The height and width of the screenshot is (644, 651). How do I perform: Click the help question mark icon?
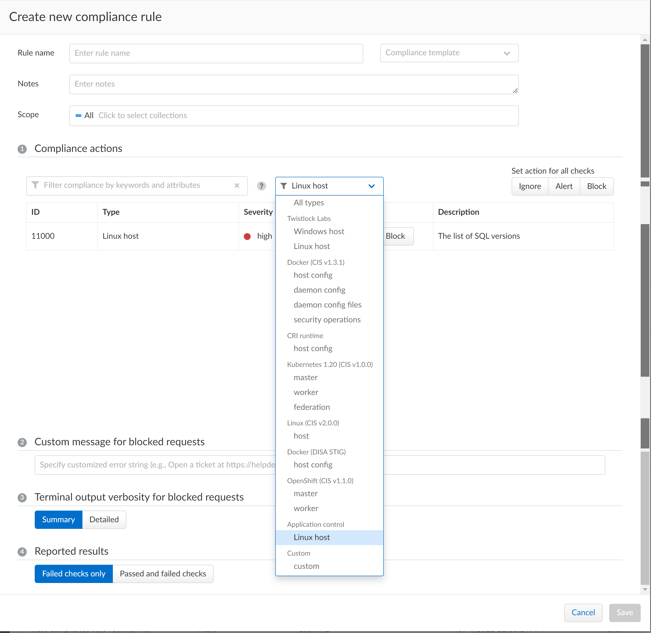pos(261,186)
